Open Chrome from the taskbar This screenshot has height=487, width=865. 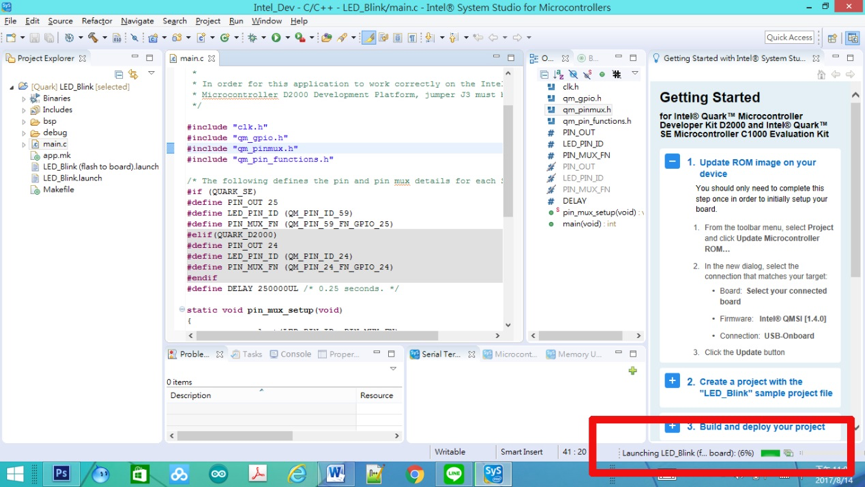(415, 474)
